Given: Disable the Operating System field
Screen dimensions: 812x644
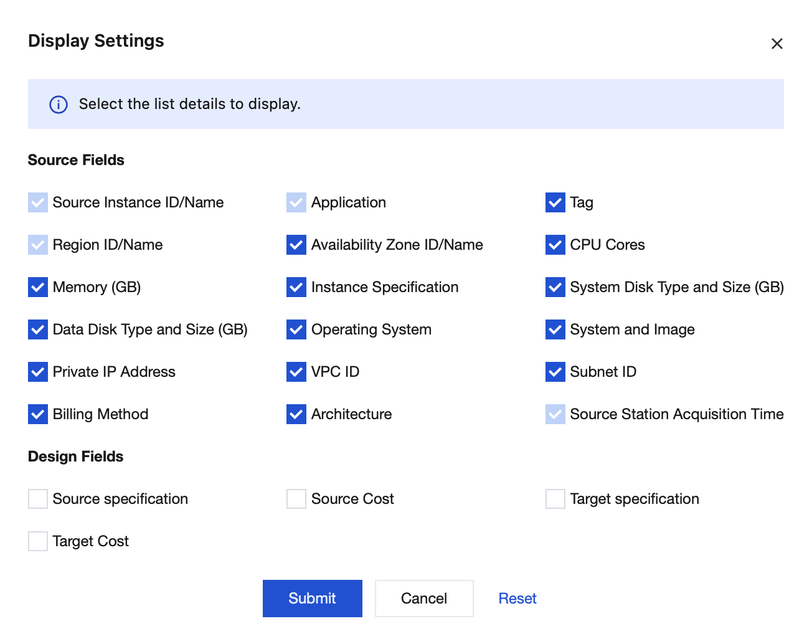Looking at the screenshot, I should point(296,329).
